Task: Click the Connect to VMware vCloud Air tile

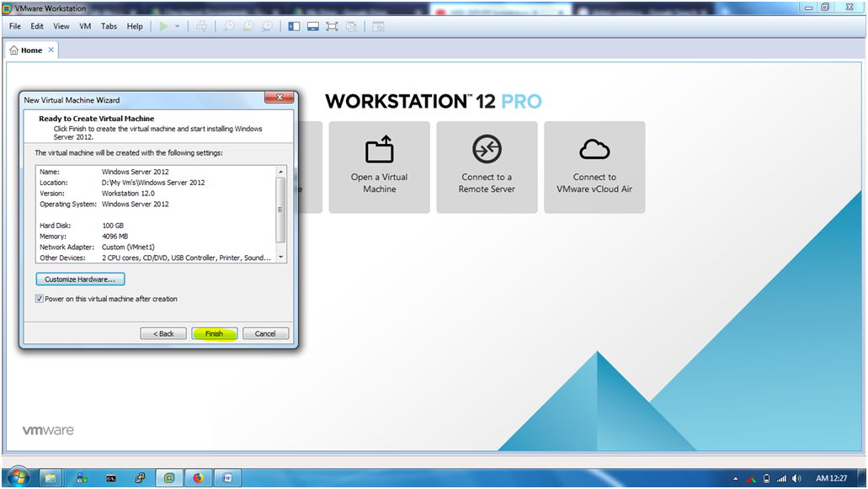Action: click(594, 167)
